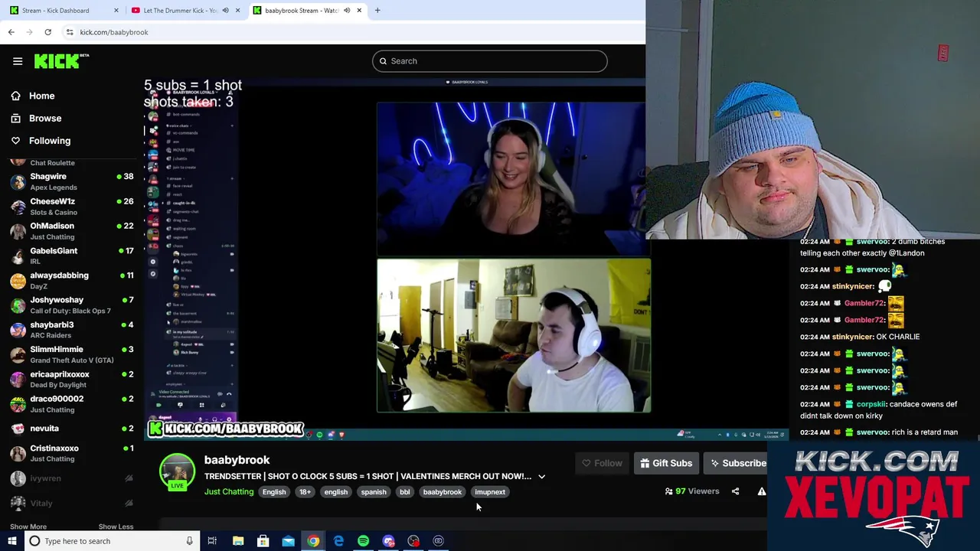The image size is (980, 551).
Task: Mute audio on the YouTube Drummer tab
Action: (x=227, y=10)
